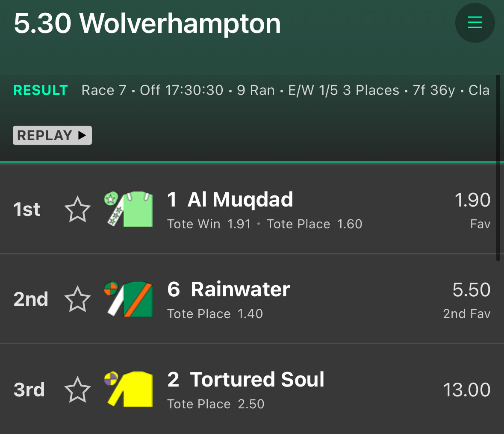Click Rainwater's green and orange silks
Image resolution: width=504 pixels, height=434 pixels.
129,299
